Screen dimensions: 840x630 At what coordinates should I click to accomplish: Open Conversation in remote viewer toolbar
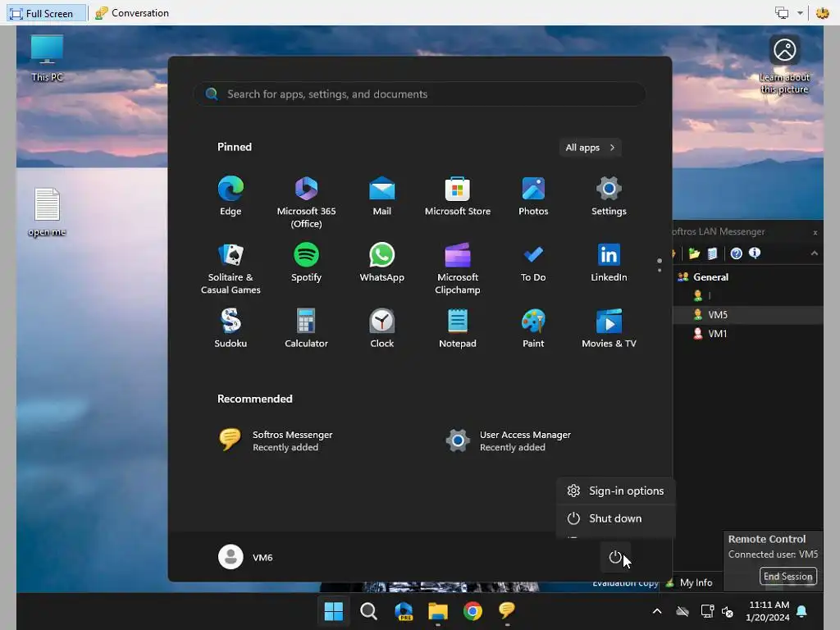coord(132,13)
